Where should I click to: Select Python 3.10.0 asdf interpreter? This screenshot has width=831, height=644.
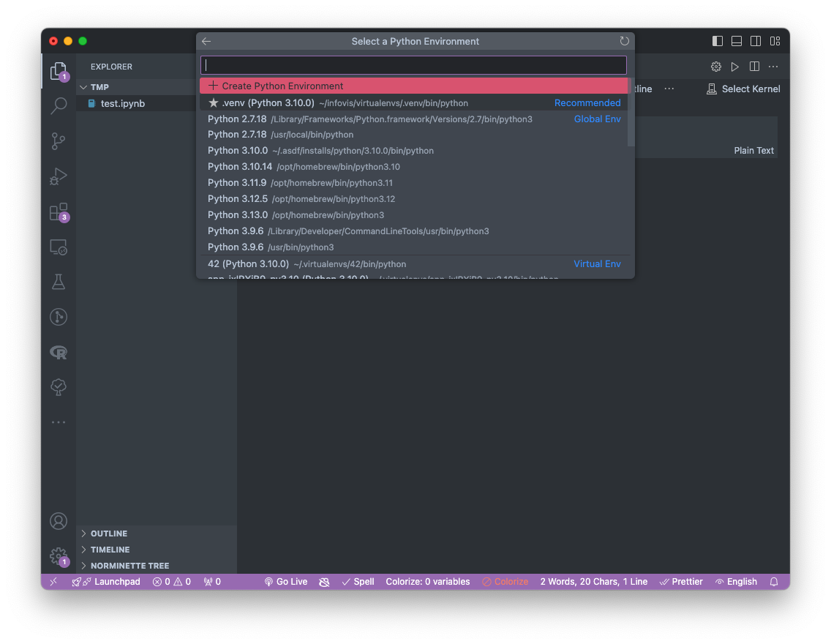(413, 151)
